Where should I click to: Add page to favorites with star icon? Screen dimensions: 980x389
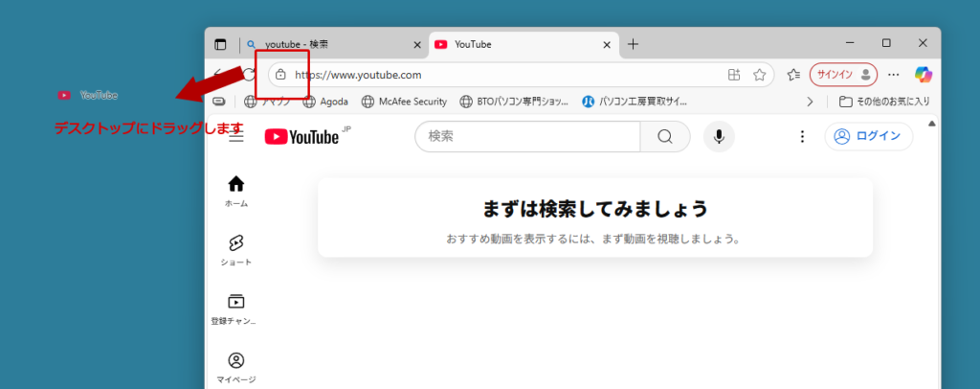coord(759,75)
